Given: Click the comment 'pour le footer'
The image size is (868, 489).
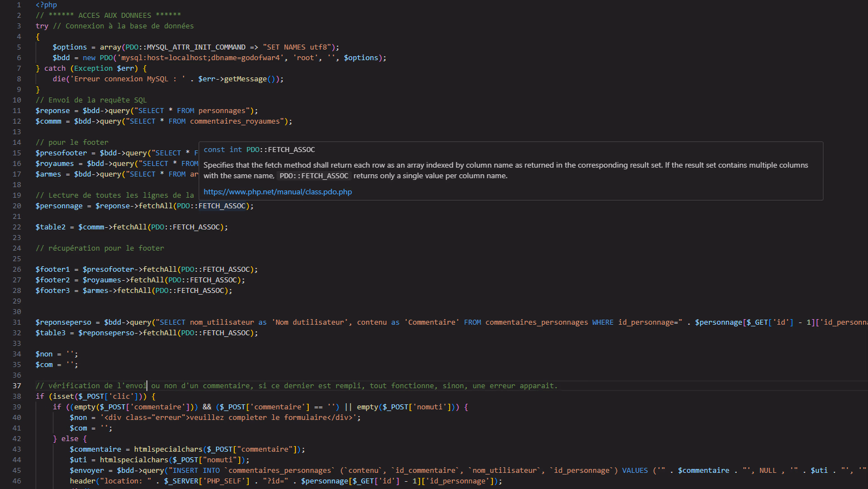Looking at the screenshot, I should (72, 142).
